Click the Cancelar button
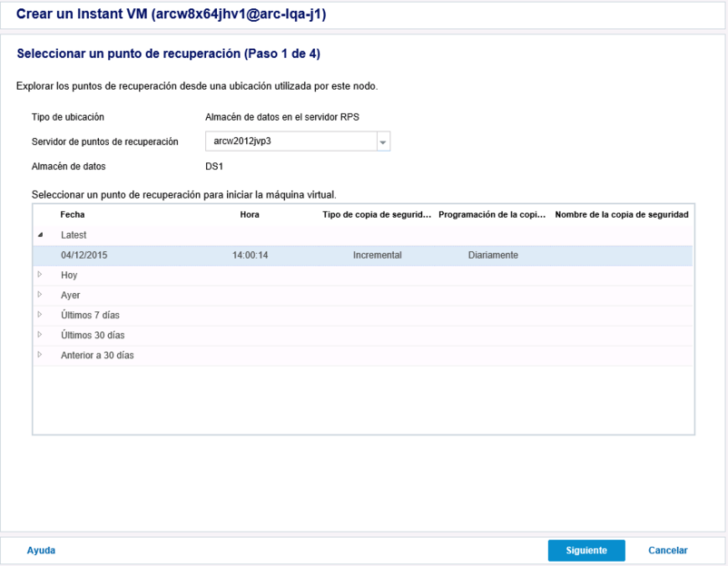728x566 pixels. pos(668,551)
